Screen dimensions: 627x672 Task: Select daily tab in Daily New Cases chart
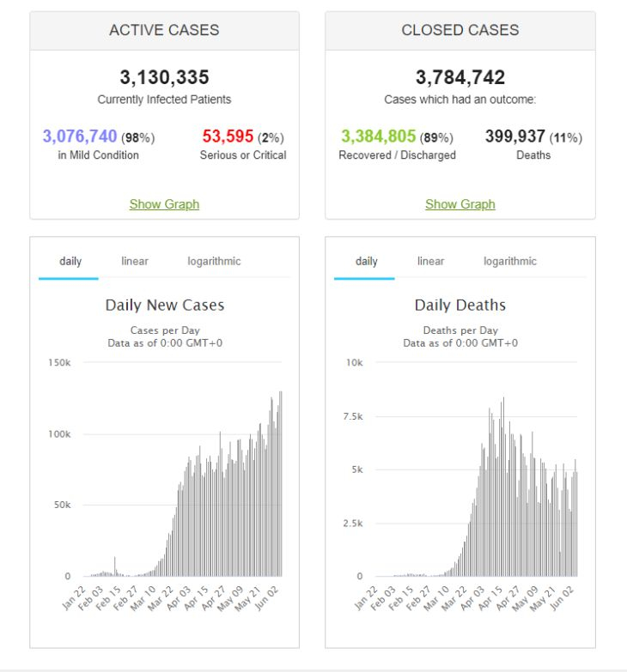pos(70,262)
